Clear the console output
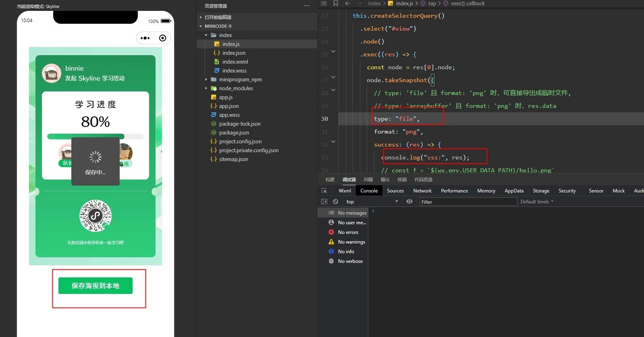Viewport: 644px width, 337px height. click(335, 202)
